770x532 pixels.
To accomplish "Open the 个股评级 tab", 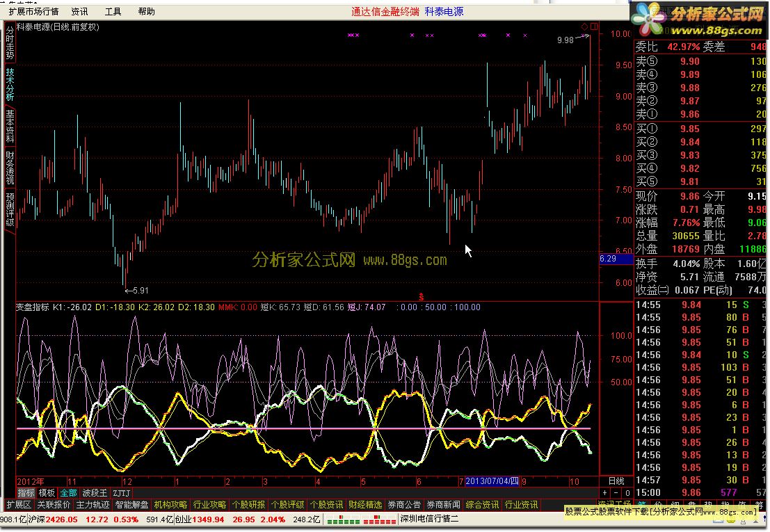I will 287,504.
